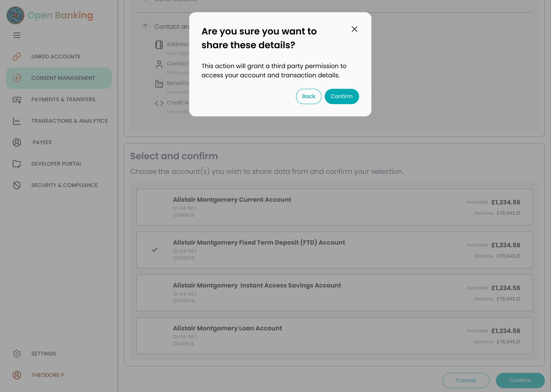Screen dimensions: 551x392
Task: Open the Settings gear icon
Action: (17, 354)
